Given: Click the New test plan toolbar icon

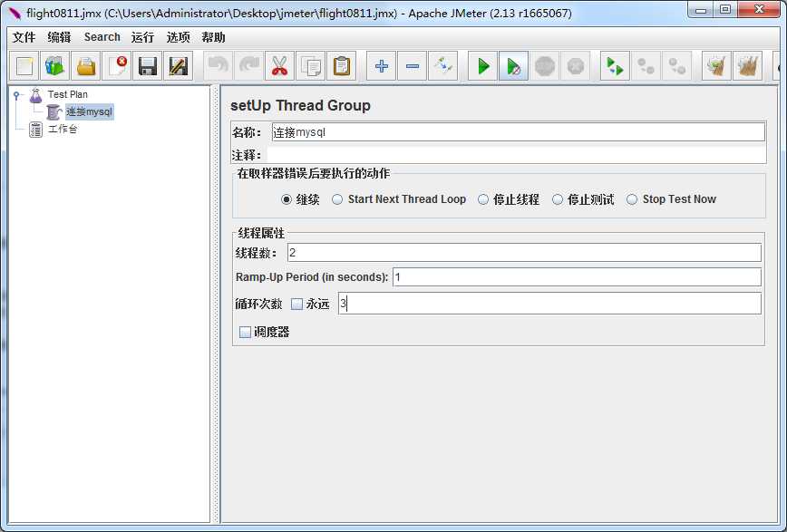Looking at the screenshot, I should click(x=24, y=66).
